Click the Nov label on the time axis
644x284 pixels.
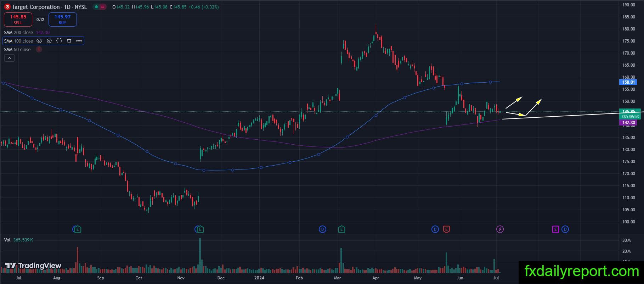(x=181, y=278)
